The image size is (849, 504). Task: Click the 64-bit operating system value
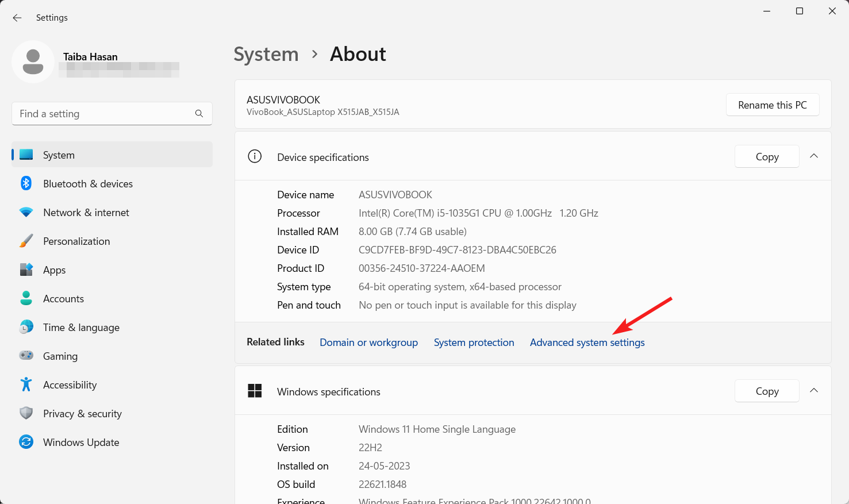click(x=460, y=287)
